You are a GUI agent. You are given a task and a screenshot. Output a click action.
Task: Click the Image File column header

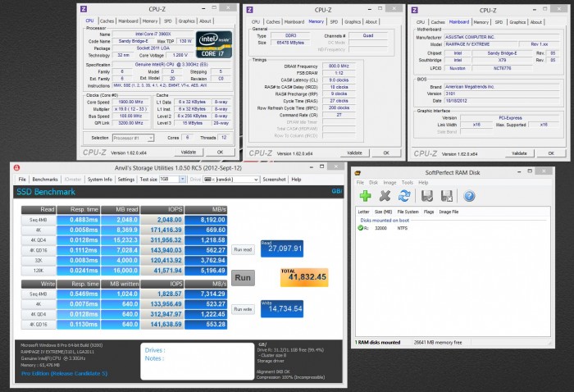pos(449,212)
